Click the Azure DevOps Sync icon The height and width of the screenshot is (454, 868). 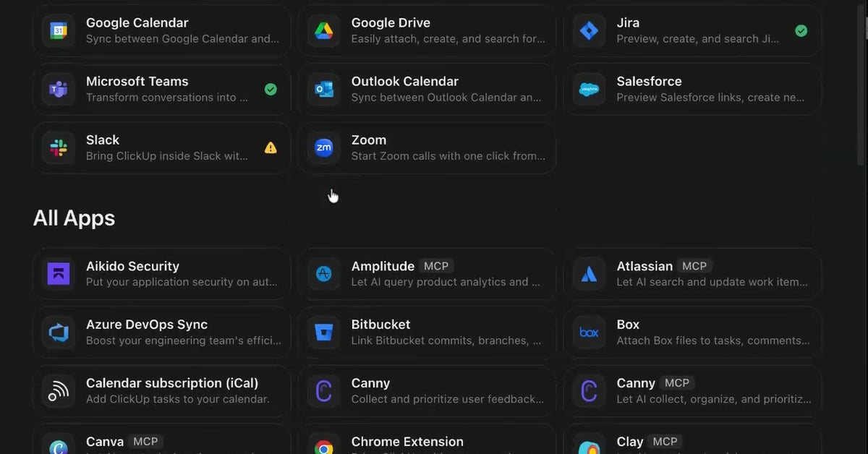coord(59,333)
